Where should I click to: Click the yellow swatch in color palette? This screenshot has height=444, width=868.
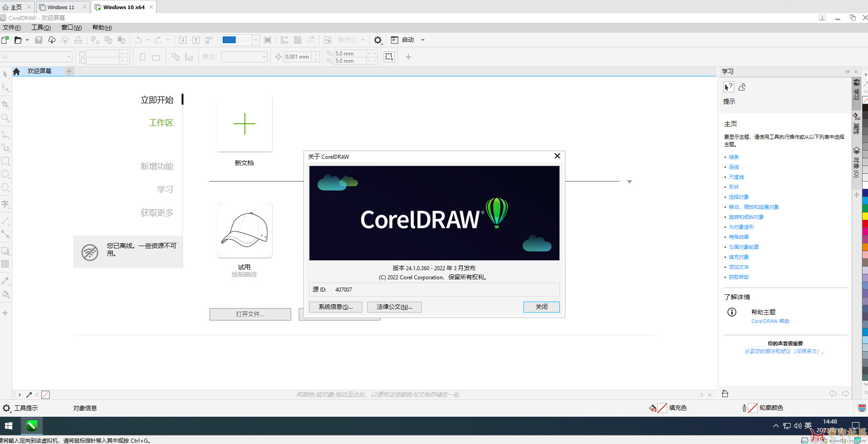[865, 216]
